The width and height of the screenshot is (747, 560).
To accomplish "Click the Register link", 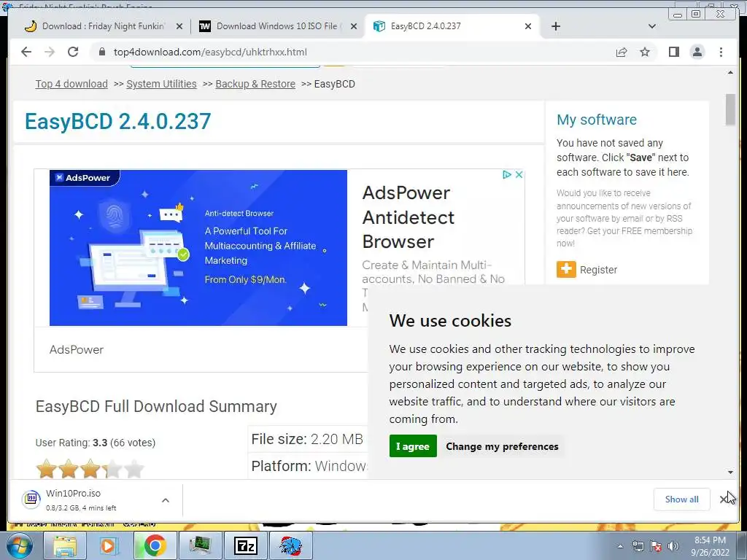I will 598,270.
